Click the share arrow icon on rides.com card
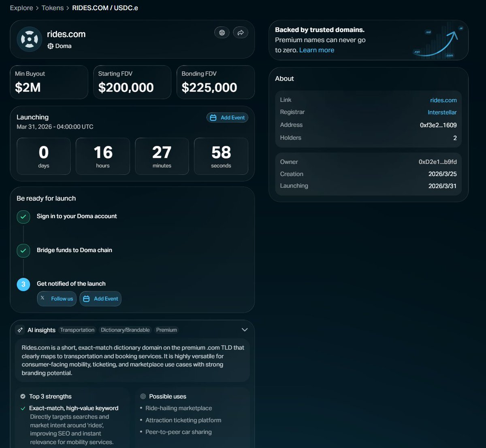This screenshot has height=448, width=486. tap(241, 32)
